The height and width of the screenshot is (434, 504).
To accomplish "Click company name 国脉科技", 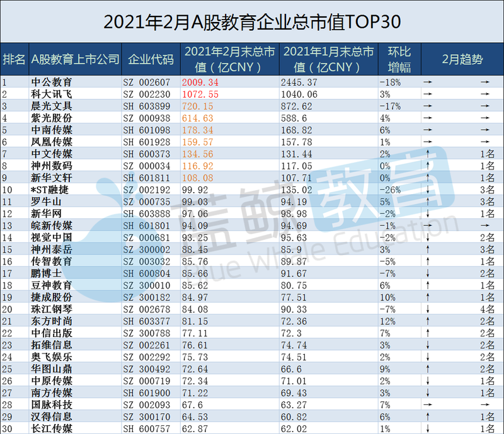I will (52, 405).
